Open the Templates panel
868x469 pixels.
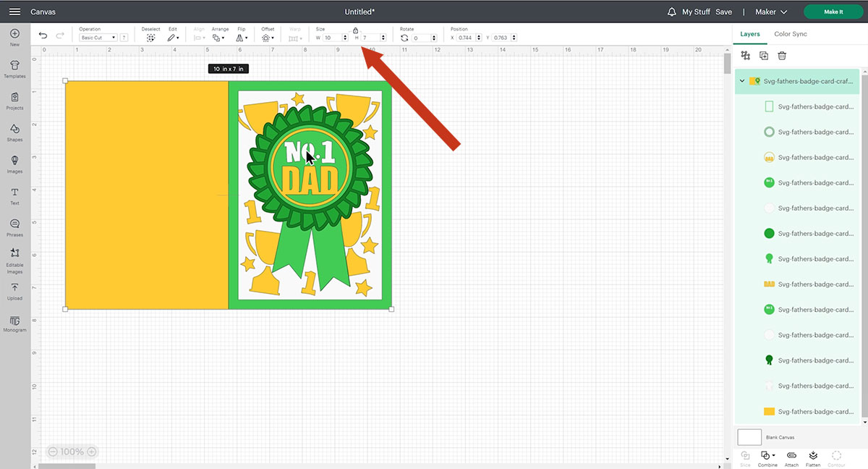14,69
